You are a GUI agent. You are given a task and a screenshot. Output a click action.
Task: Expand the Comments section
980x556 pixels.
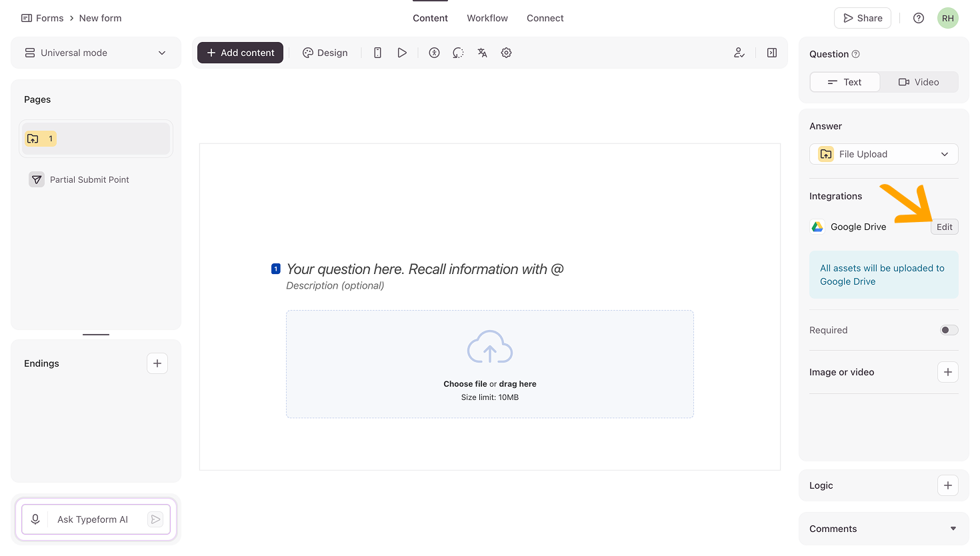click(x=884, y=529)
